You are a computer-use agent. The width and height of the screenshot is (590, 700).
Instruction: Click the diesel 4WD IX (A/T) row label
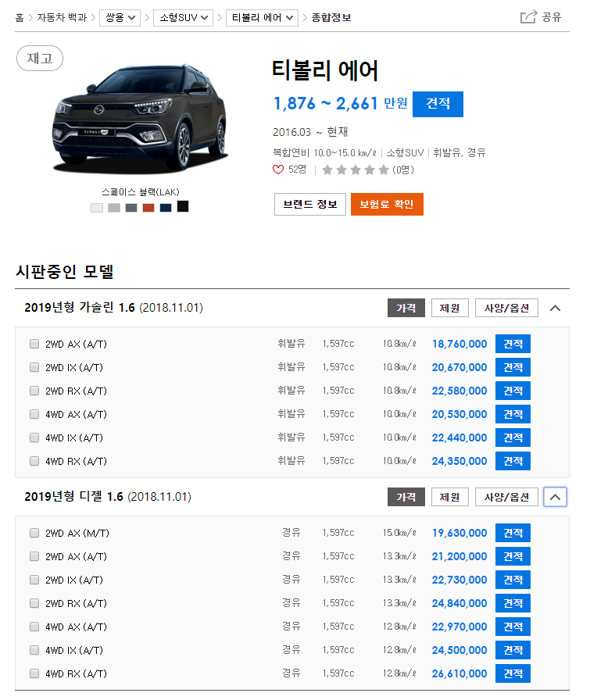tap(74, 651)
